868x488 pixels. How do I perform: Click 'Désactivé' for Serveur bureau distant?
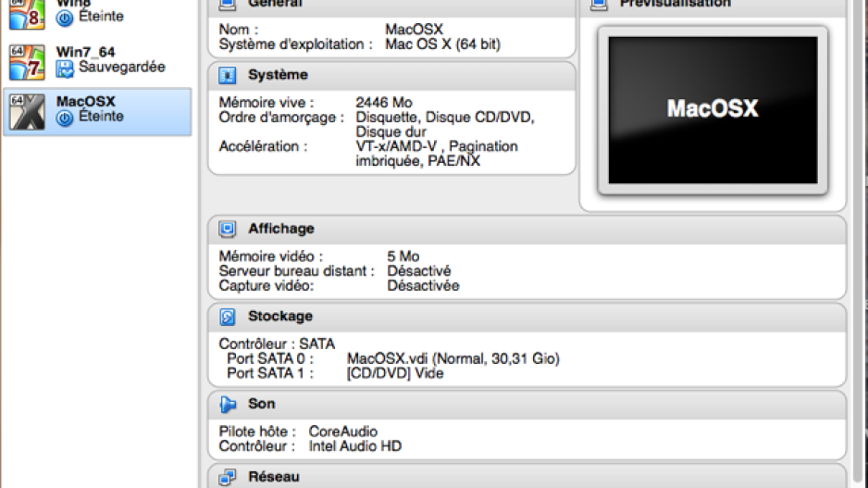click(x=418, y=271)
